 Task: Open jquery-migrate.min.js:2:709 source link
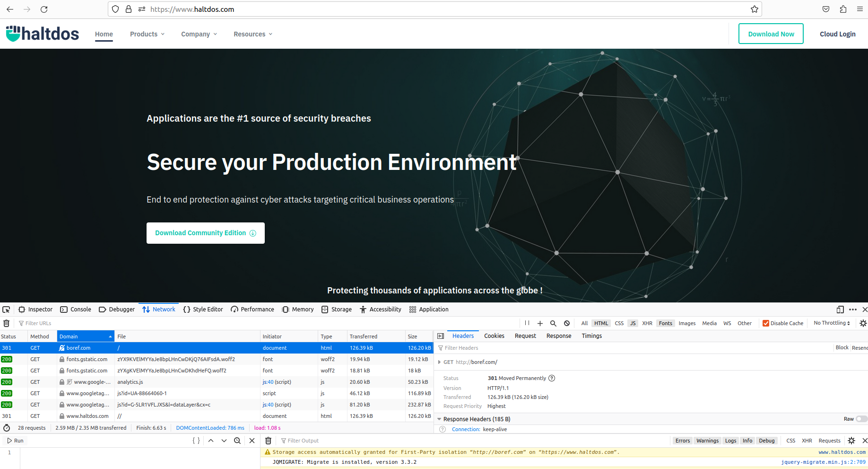[823, 462]
